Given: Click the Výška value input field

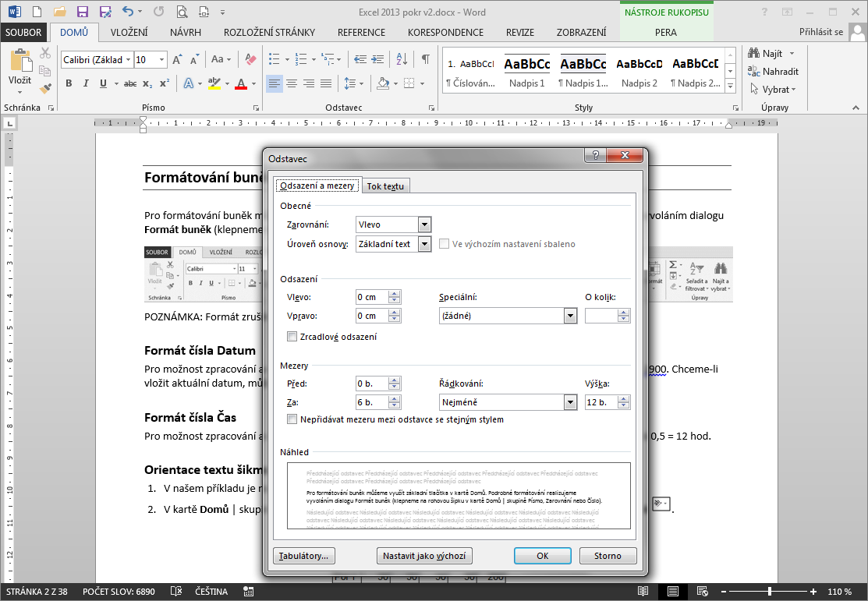Looking at the screenshot, I should tap(601, 402).
